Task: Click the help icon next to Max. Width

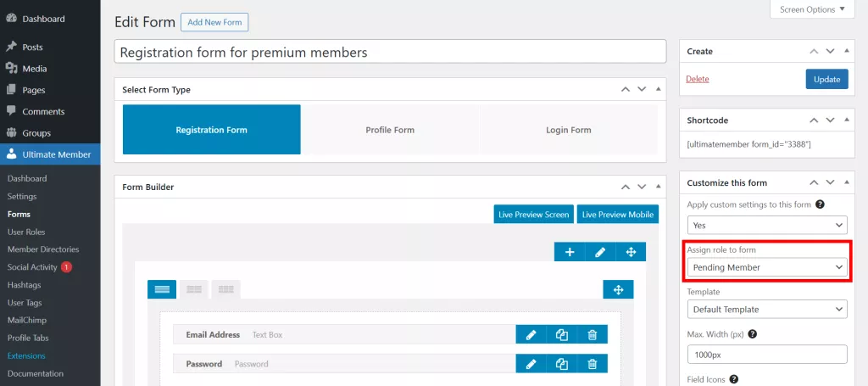Action: [x=753, y=334]
